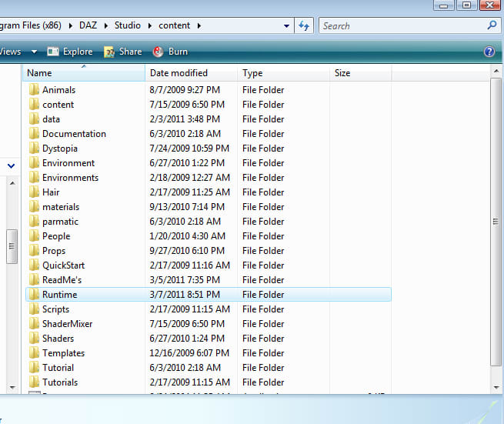Screen dimensions: 504x424
Task: Click inside the Search input field
Action: [403, 25]
